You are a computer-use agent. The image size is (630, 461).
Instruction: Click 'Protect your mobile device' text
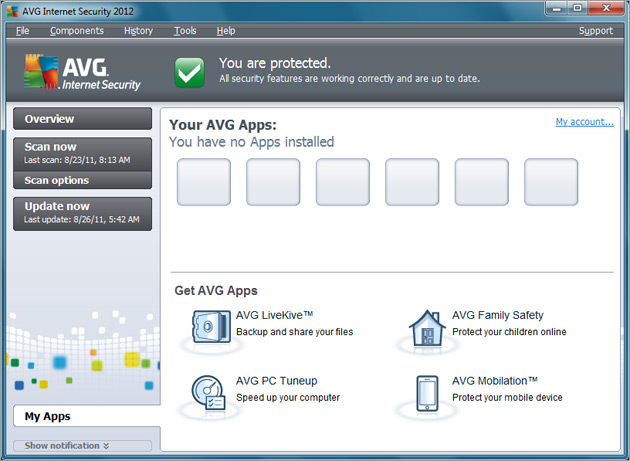(507, 397)
